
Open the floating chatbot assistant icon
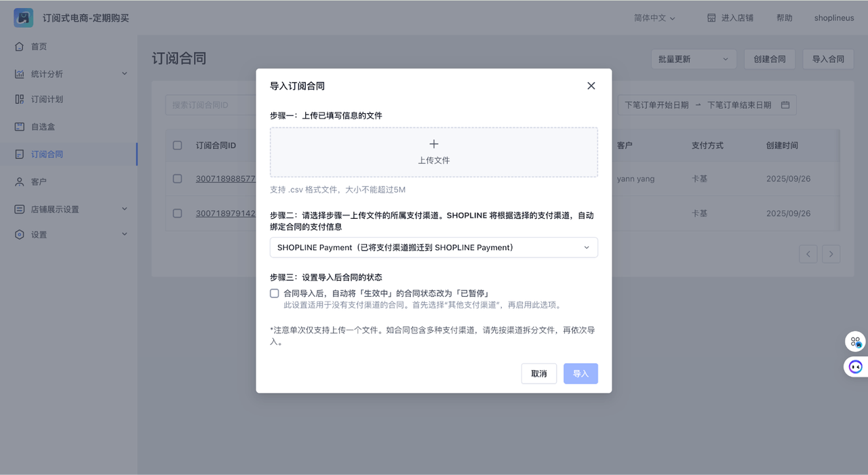tap(855, 367)
